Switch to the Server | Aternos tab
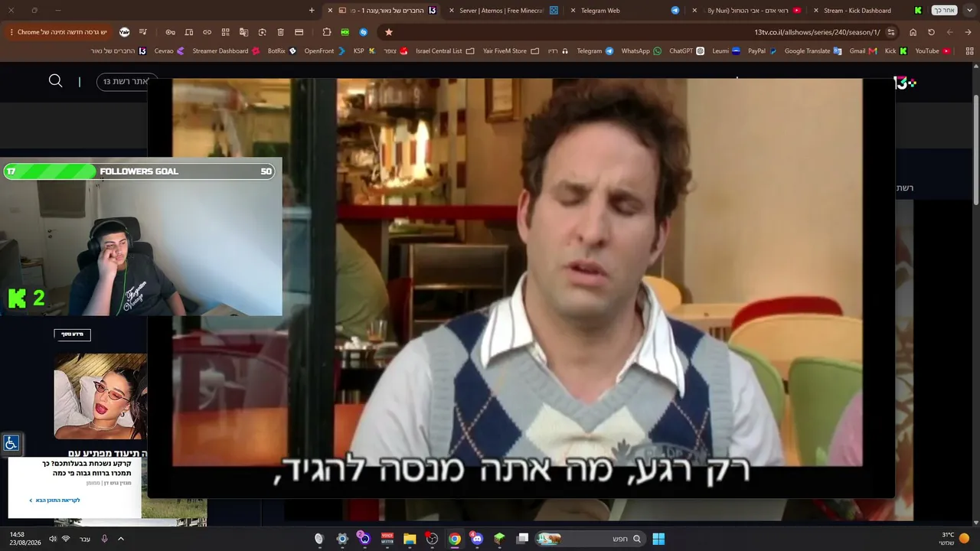Screen dimensions: 980x551 coord(502,11)
